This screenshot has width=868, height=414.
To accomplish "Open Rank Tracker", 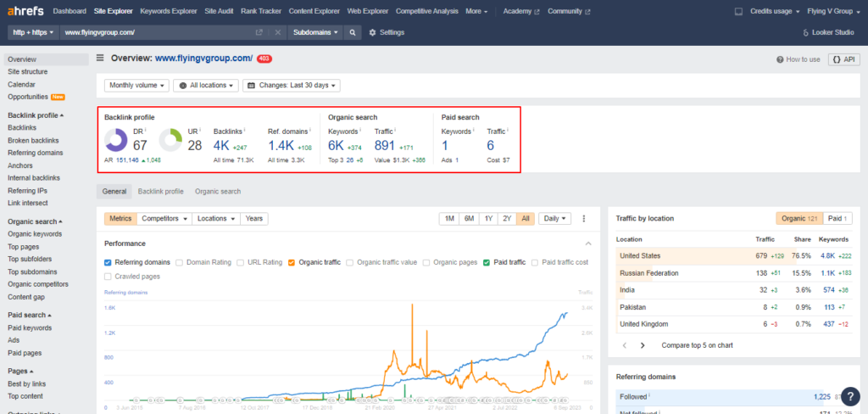I will coord(261,11).
